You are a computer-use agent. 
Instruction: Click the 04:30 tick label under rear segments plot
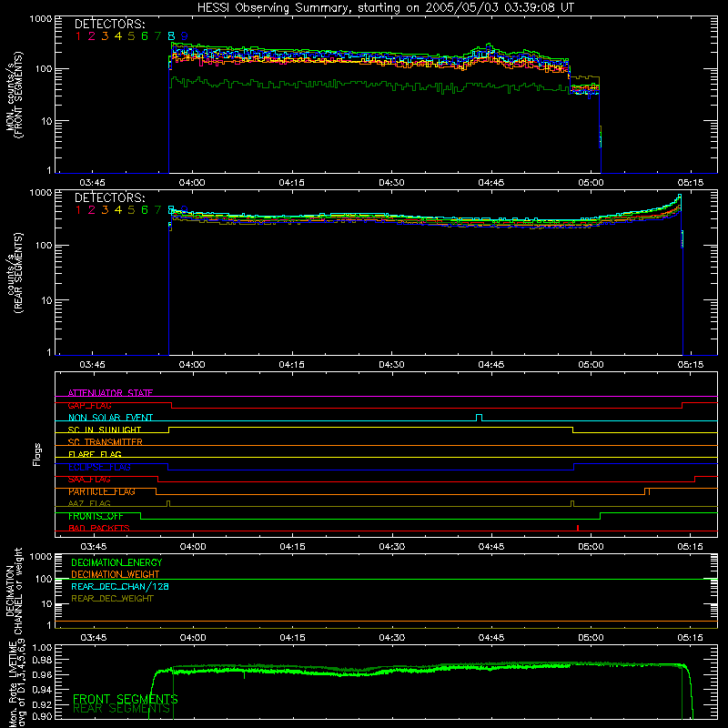[391, 365]
